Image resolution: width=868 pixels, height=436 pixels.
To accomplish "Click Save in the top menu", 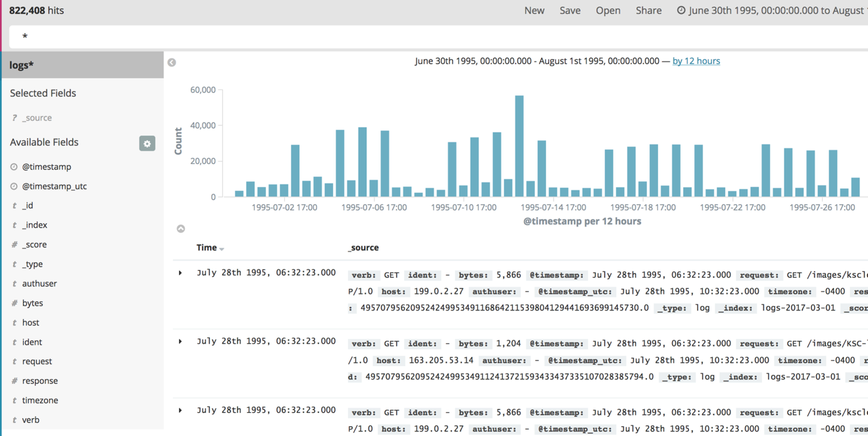I will (x=570, y=11).
